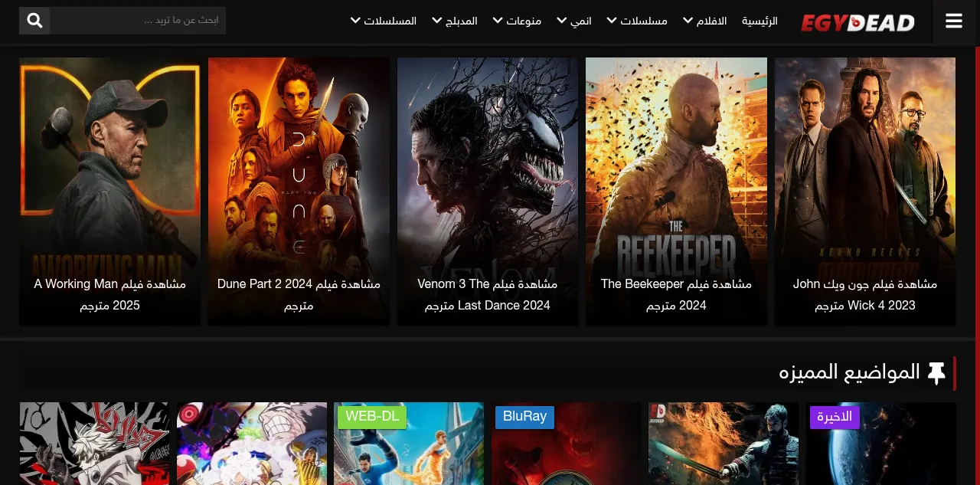
Task: Click John Wick 4 2023 title text
Action: click(865, 295)
